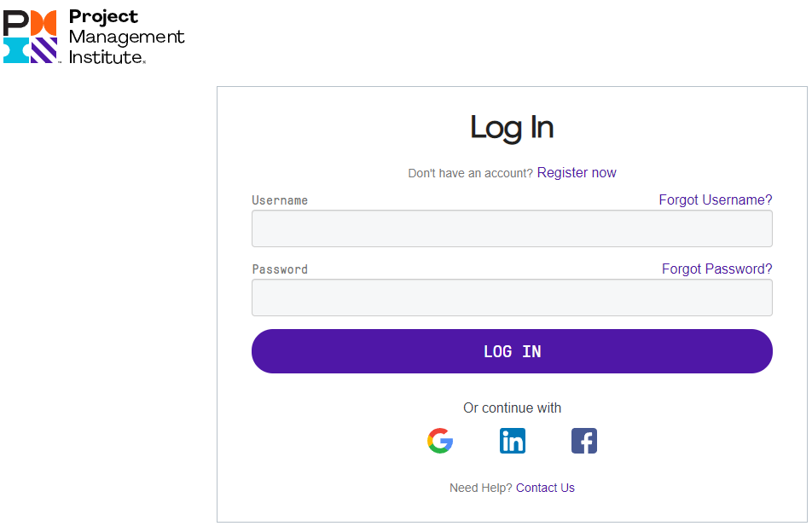Viewport: 812px width, 526px height.
Task: Click the blue figure in the PMI logo
Action: (16, 50)
